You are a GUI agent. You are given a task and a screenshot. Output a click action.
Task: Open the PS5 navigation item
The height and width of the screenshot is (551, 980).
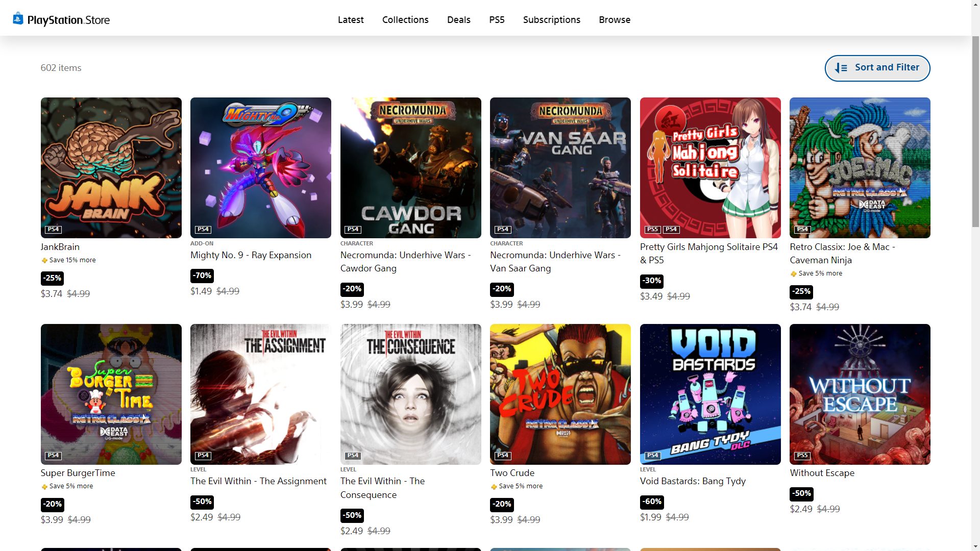pos(497,20)
